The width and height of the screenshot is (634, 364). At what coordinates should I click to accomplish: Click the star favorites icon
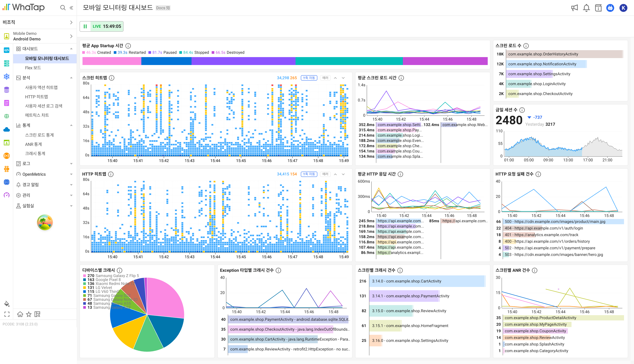click(x=29, y=314)
